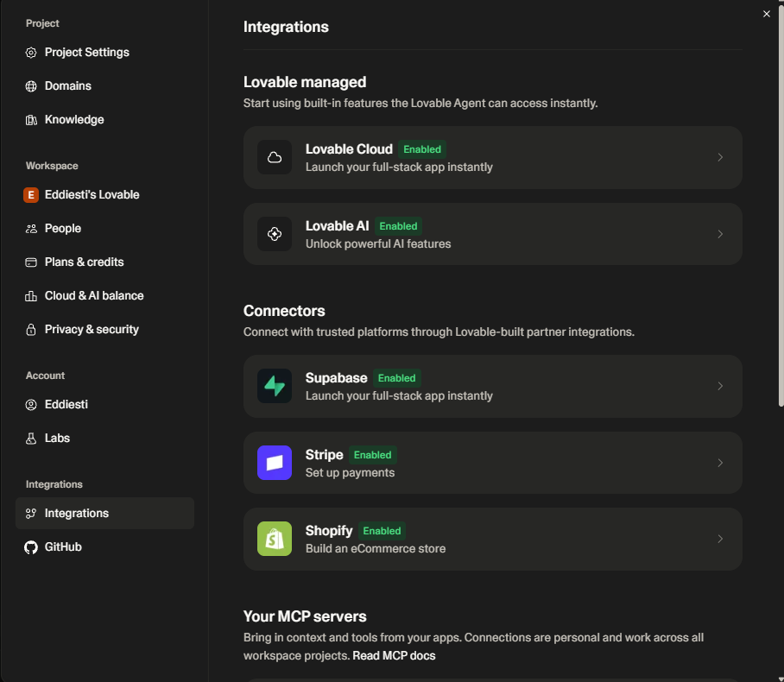The image size is (784, 682).
Task: Click the green Supabase logo icon
Action: click(x=275, y=386)
